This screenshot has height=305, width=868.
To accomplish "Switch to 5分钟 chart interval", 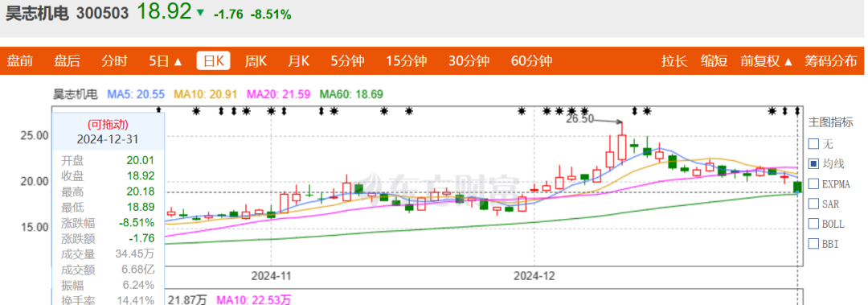I will [x=348, y=61].
